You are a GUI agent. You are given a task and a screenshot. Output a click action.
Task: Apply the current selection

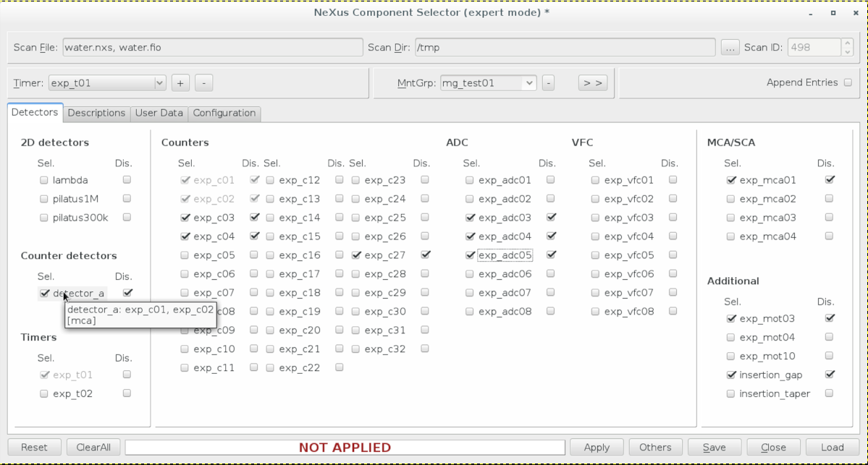[597, 448]
